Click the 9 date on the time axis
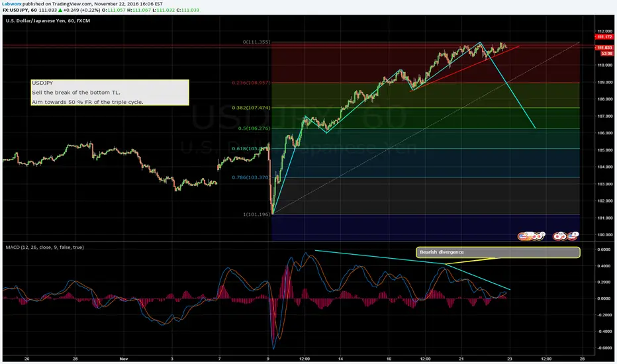Image resolution: width=617 pixels, height=364 pixels. point(268,359)
